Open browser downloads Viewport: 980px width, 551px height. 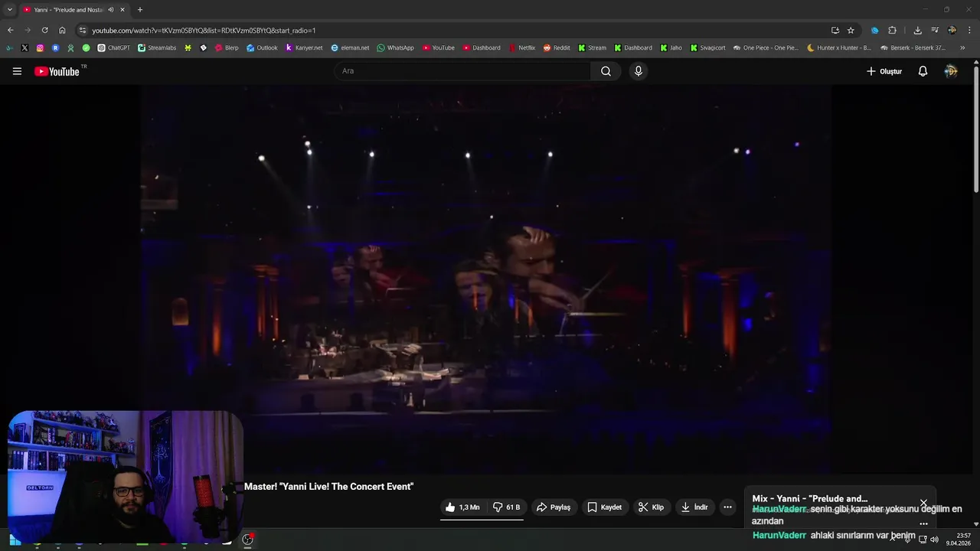tap(917, 30)
